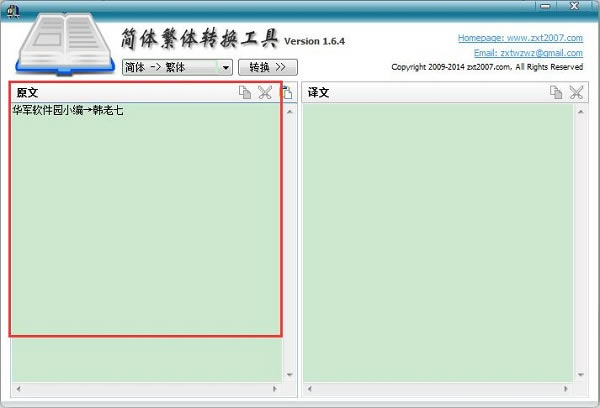Click the 译文 horizontal scrollbar right arrow
Screen dimensions: 600x408
click(x=568, y=388)
